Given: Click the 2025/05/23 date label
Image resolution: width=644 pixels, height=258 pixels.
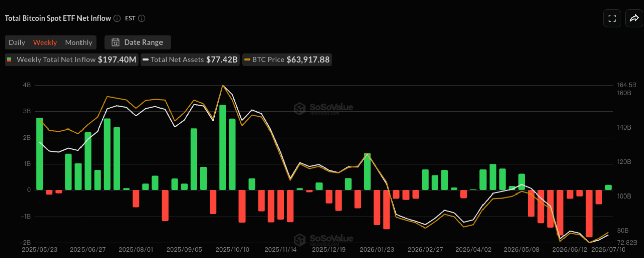Looking at the screenshot, I should pyautogui.click(x=39, y=249).
